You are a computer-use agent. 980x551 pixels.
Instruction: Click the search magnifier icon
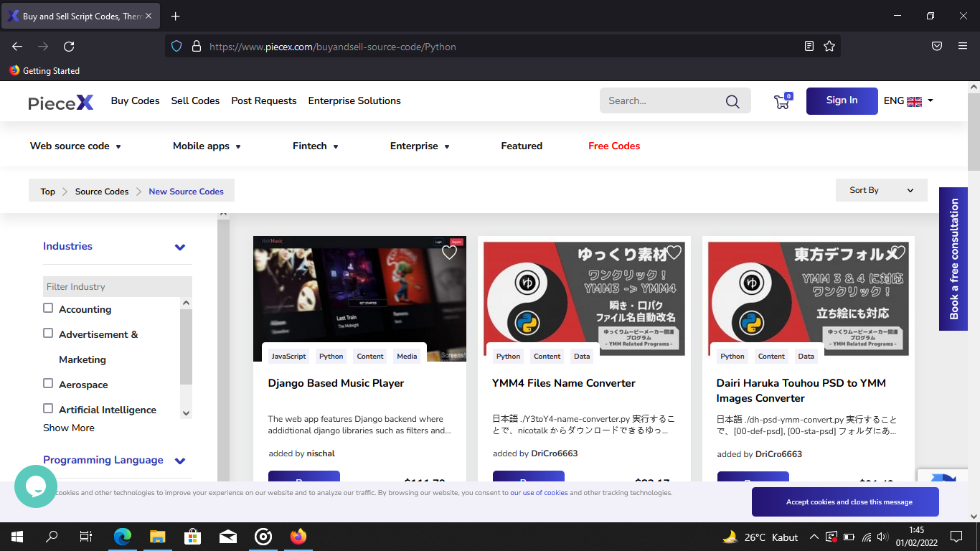(x=732, y=101)
